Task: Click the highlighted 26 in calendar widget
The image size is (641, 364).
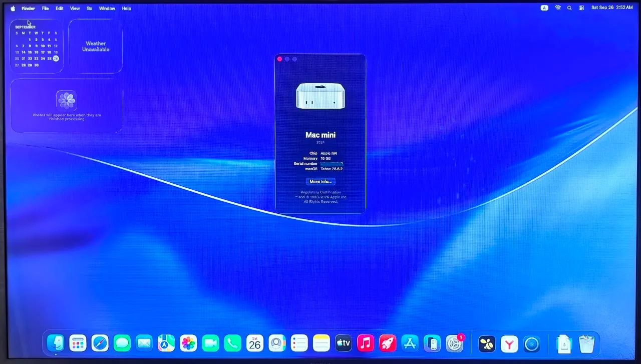Action: 56,58
